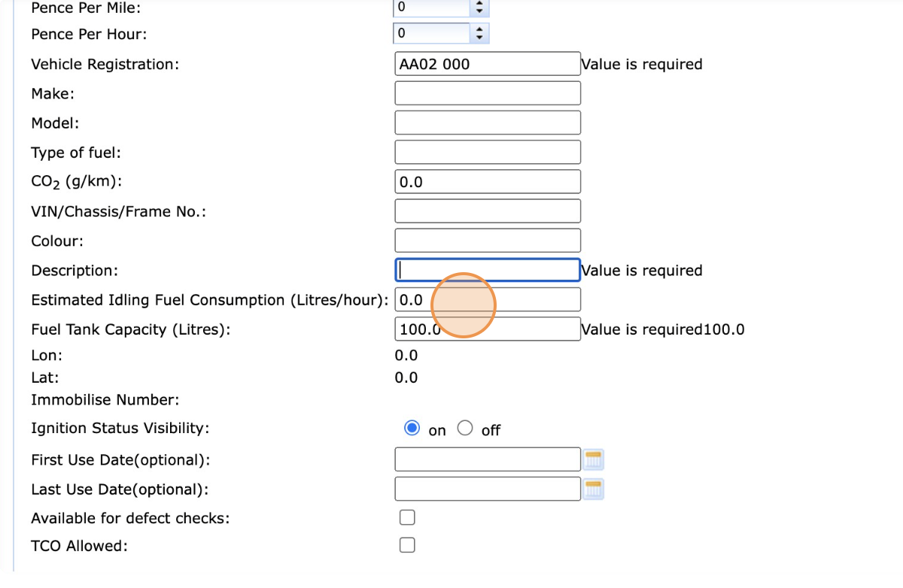This screenshot has height=588, width=903.
Task: Click into the Model field
Action: 487,123
